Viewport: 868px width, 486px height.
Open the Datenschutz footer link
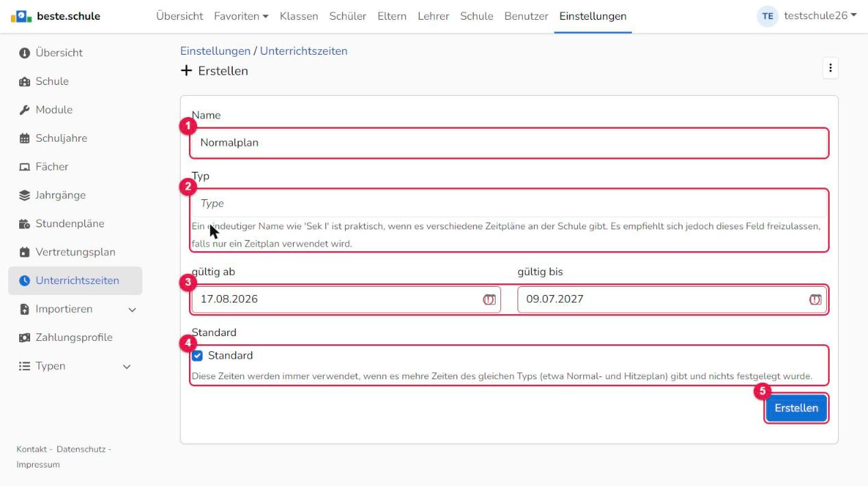[x=80, y=449]
